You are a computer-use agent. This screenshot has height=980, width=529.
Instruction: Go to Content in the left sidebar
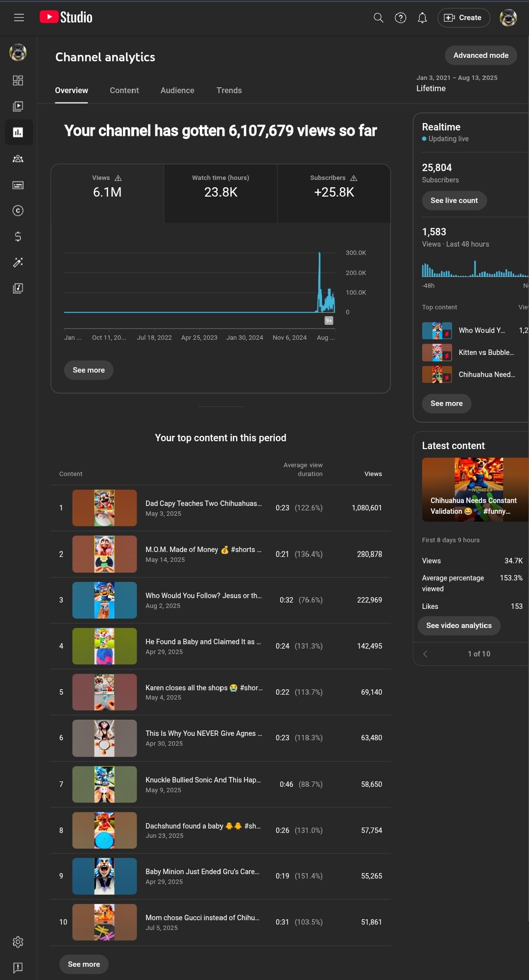(18, 106)
